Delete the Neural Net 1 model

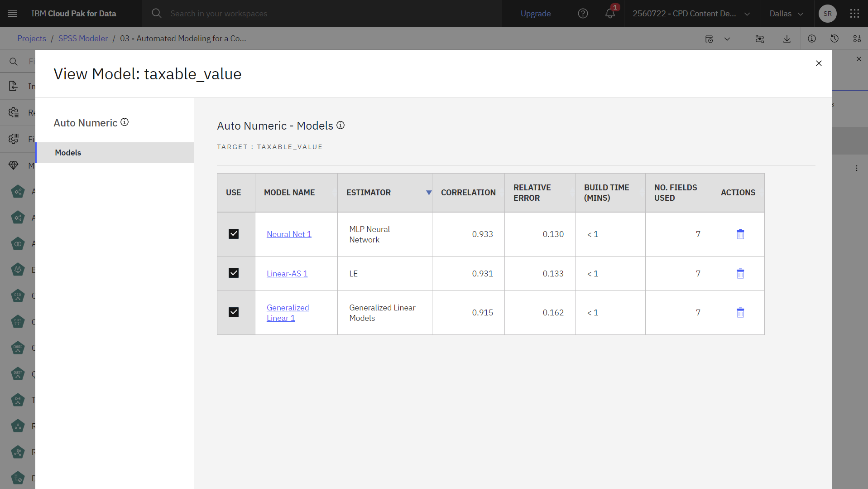740,234
